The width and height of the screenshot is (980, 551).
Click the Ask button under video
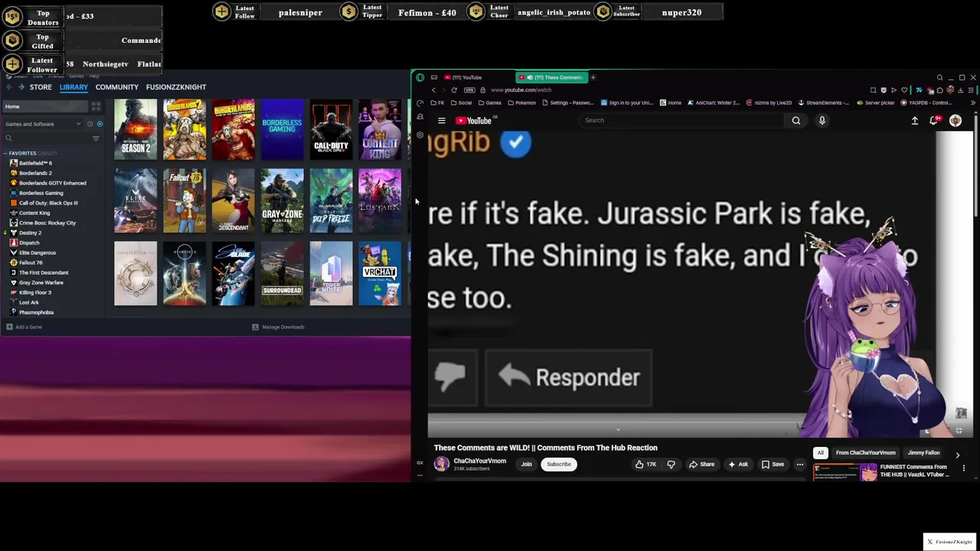738,464
